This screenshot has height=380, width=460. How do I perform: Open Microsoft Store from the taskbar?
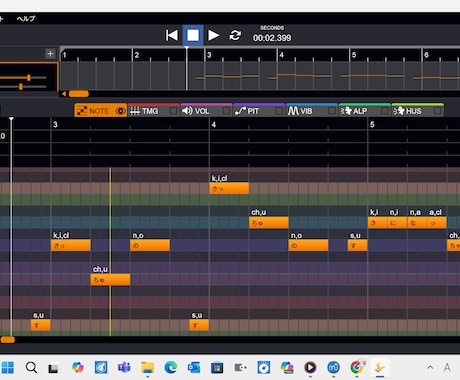click(217, 368)
